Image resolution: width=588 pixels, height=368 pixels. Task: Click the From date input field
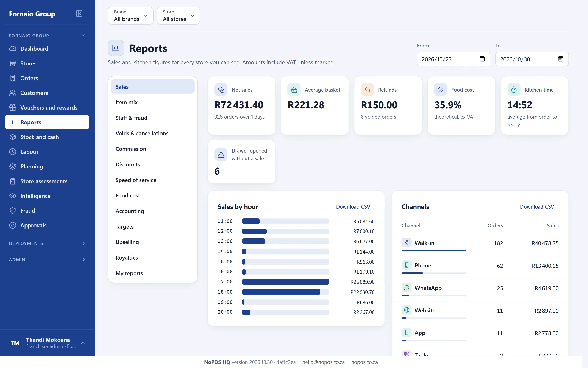[453, 59]
